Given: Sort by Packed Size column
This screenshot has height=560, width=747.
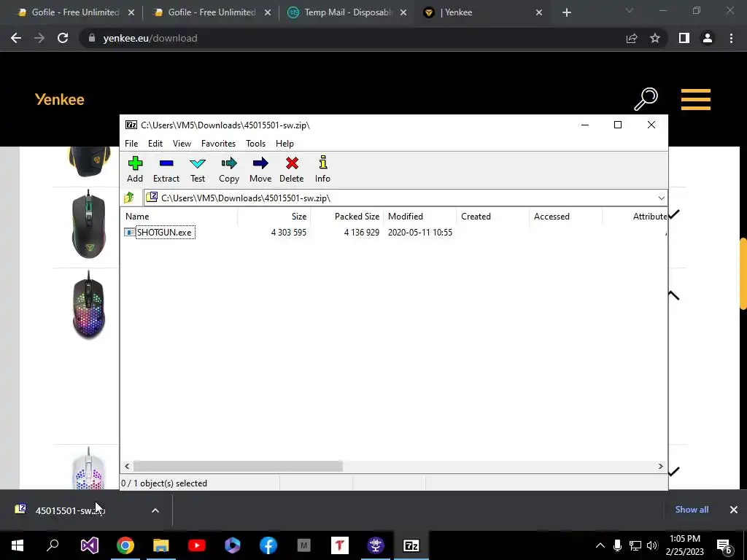Looking at the screenshot, I should [x=347, y=216].
